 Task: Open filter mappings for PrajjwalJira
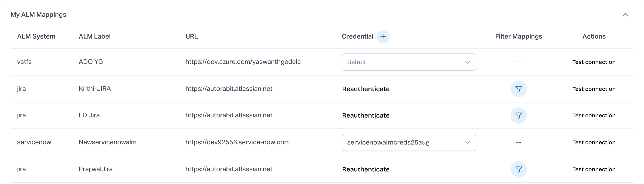[x=519, y=169]
